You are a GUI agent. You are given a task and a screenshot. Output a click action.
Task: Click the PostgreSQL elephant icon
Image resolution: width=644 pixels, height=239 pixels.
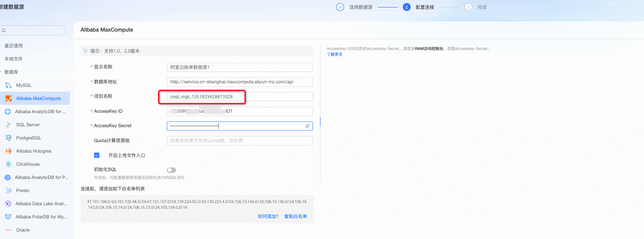[8, 138]
